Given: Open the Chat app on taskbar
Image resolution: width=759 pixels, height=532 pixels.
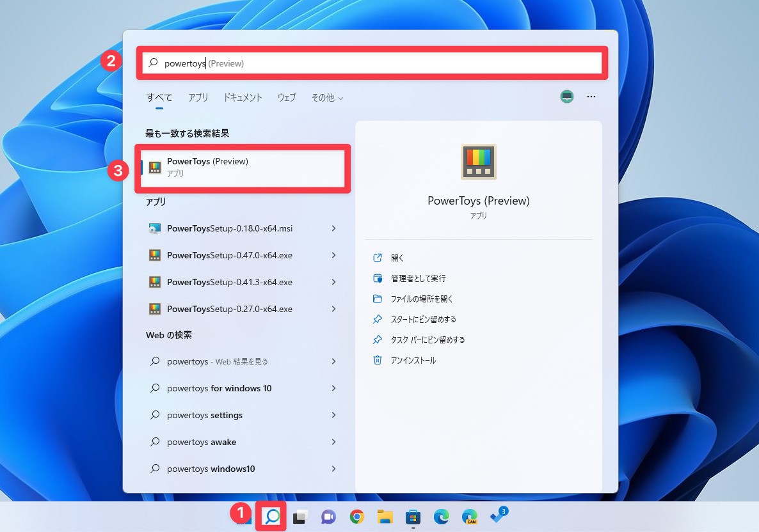Looking at the screenshot, I should (x=328, y=517).
